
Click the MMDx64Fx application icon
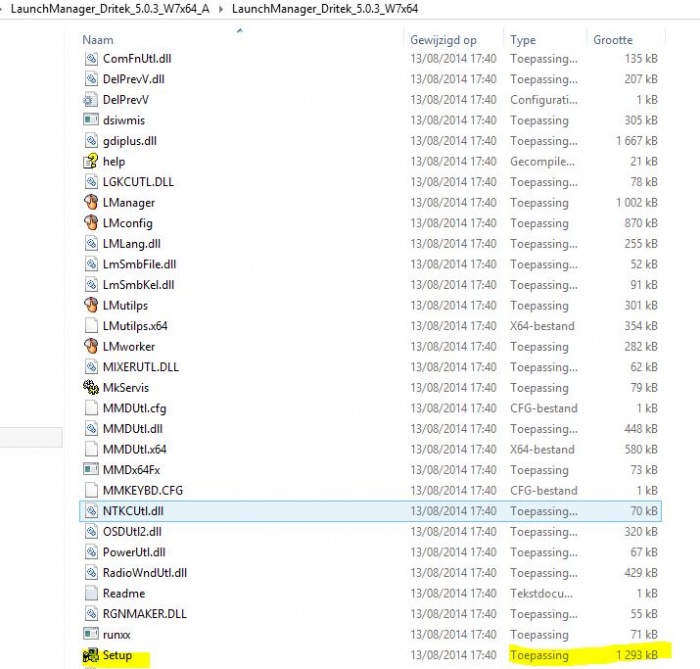point(91,470)
